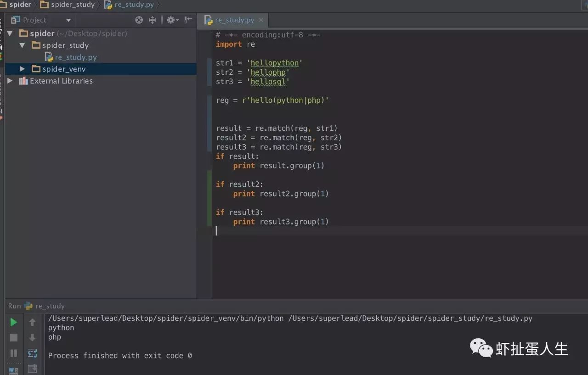This screenshot has height=375, width=588.
Task: Expand External Libraries node
Action: click(10, 81)
